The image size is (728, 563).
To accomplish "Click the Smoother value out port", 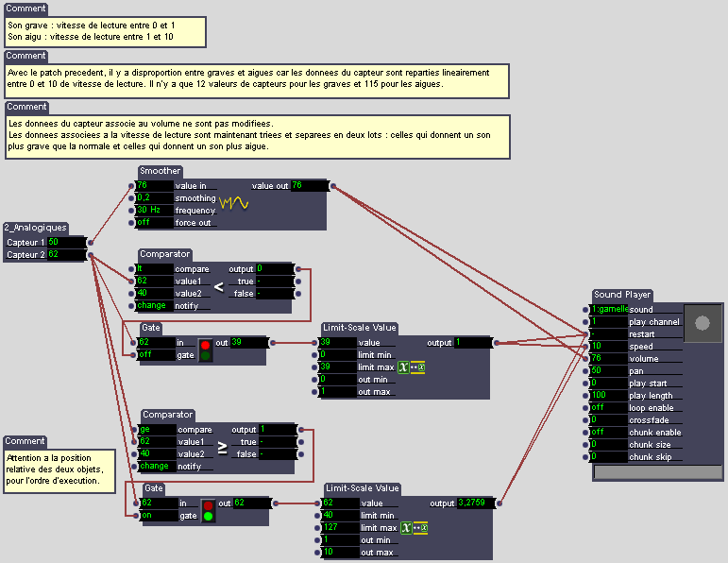I will pyautogui.click(x=331, y=186).
